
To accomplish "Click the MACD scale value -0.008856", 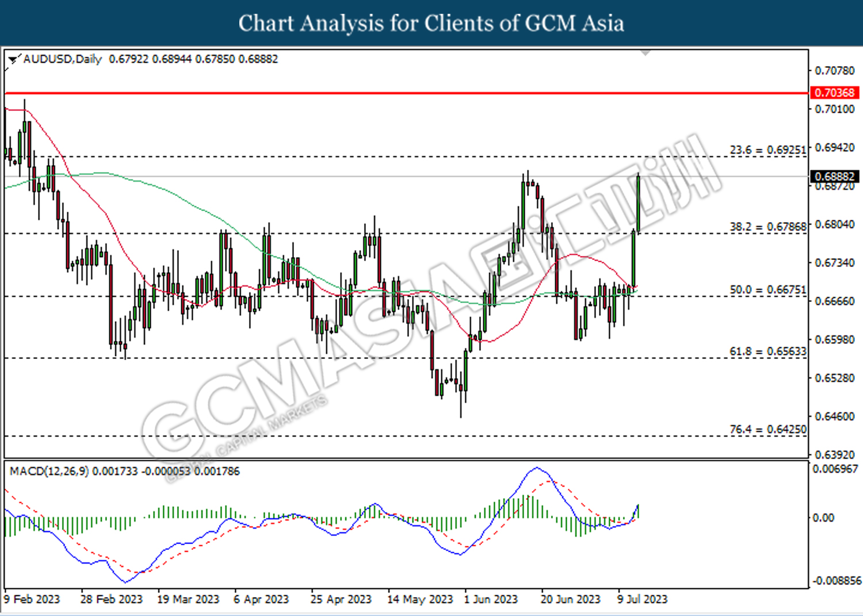I will 836,581.
